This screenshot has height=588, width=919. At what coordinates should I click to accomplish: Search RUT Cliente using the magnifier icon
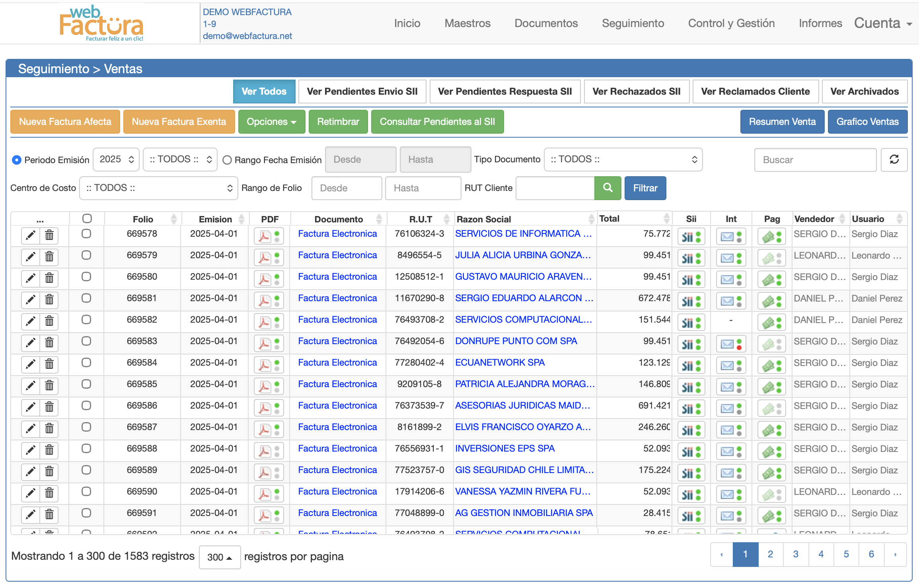[x=607, y=188]
